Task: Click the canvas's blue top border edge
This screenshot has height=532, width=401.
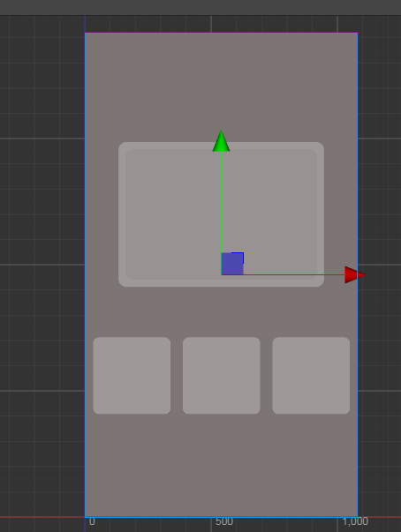Action: (x=221, y=33)
